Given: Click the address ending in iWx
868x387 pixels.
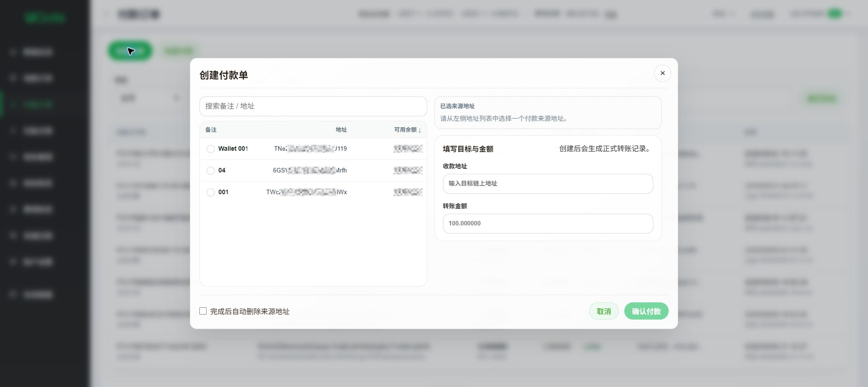Looking at the screenshot, I should [x=307, y=192].
